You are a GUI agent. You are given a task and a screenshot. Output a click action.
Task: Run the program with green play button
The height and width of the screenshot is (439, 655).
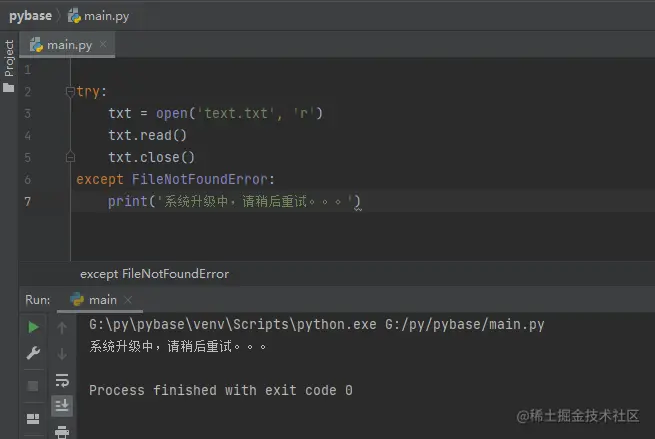tap(33, 327)
